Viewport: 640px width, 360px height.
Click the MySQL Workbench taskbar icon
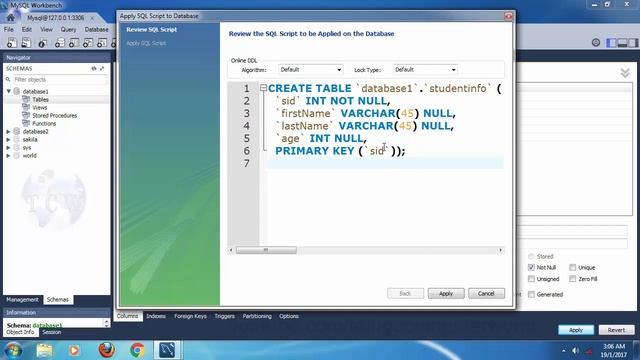pyautogui.click(x=167, y=350)
